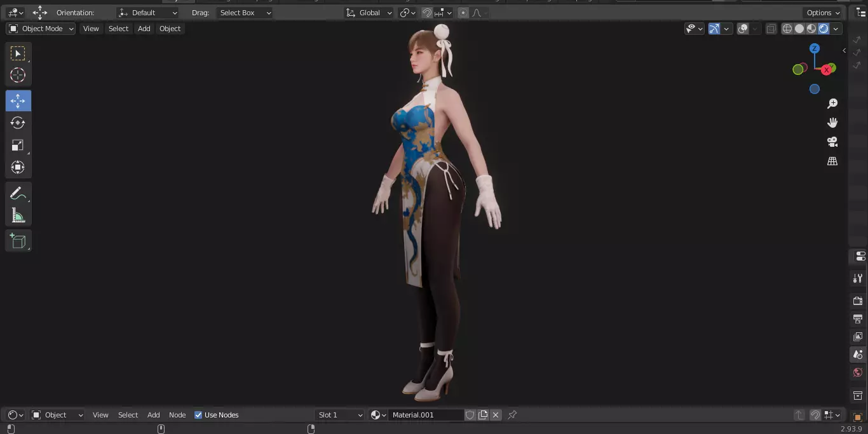The height and width of the screenshot is (434, 868).
Task: Open the Global transform orientation dropdown
Action: point(369,13)
